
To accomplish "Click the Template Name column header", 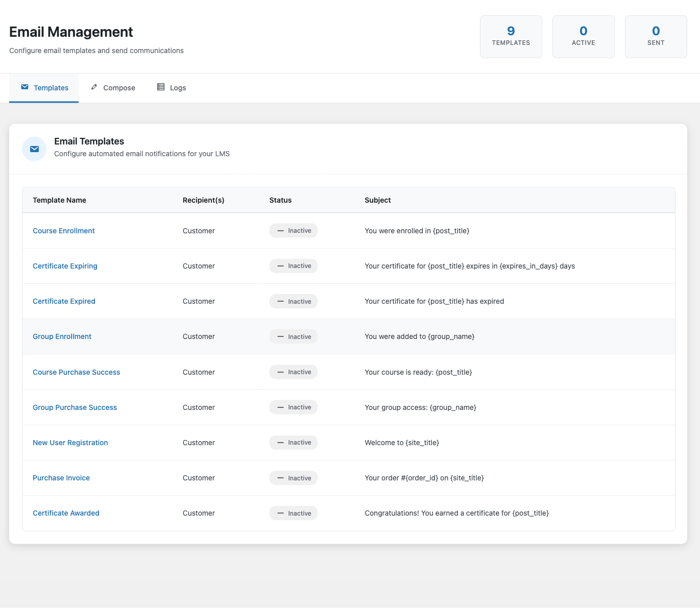I will pos(59,200).
